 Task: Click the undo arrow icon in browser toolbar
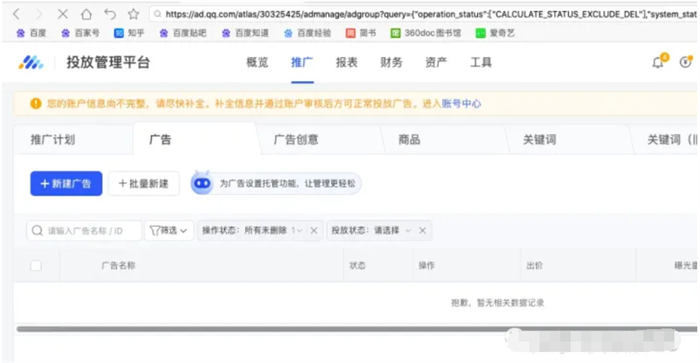click(110, 14)
